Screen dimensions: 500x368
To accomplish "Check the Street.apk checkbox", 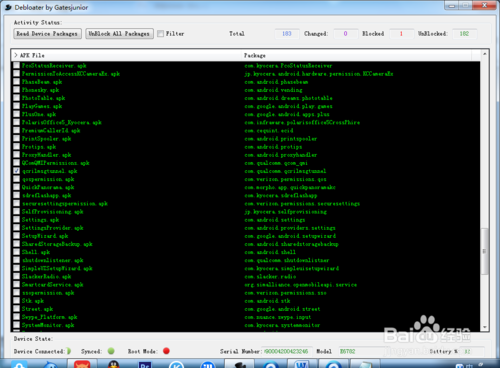I will 16,308.
